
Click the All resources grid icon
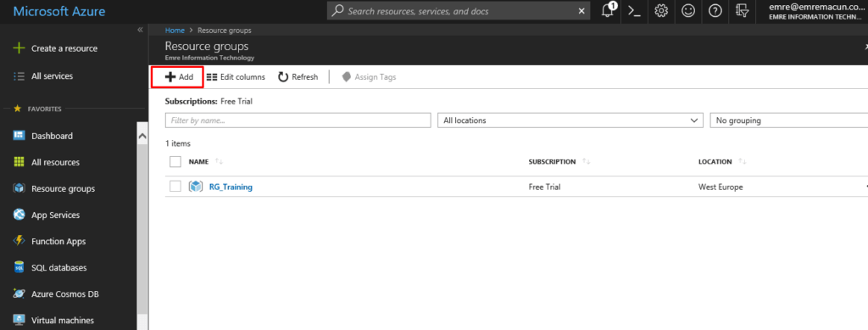[x=19, y=162]
